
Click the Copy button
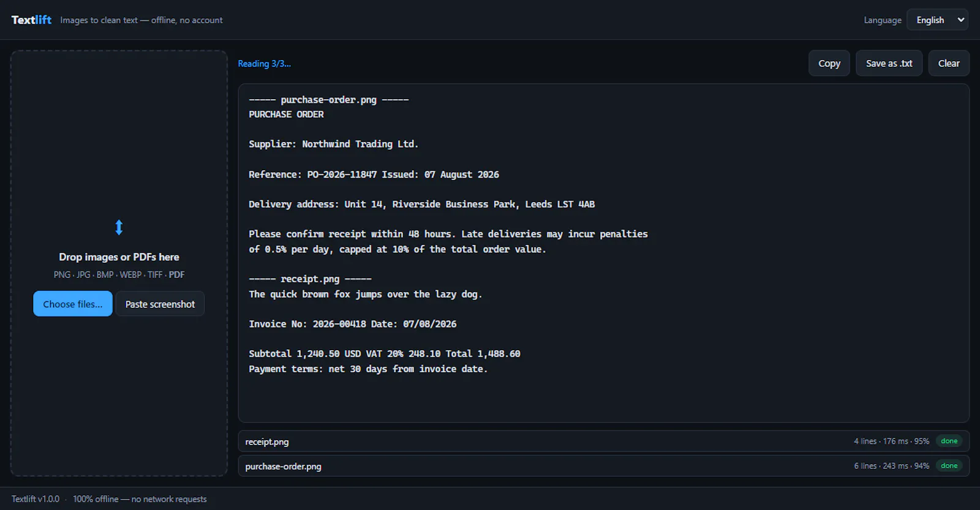coord(829,63)
